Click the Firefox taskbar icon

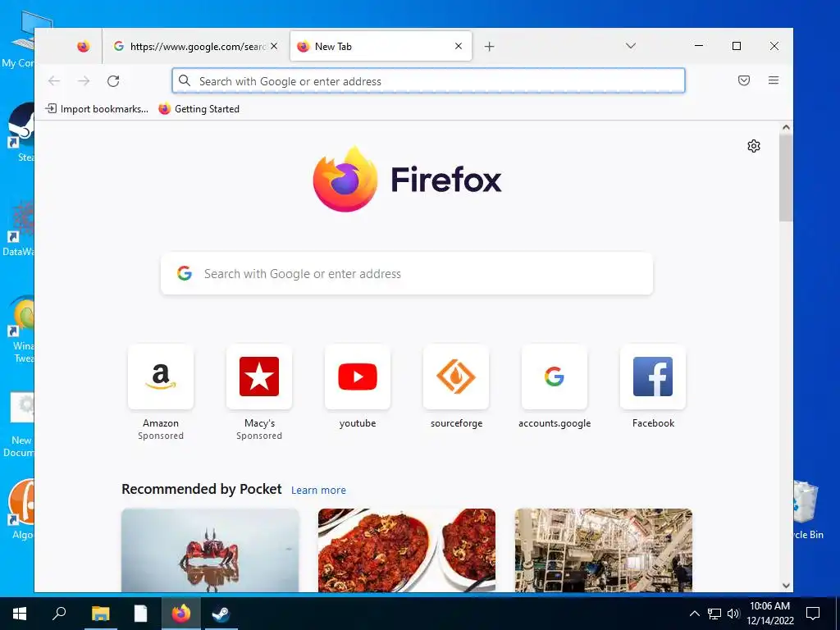181,614
